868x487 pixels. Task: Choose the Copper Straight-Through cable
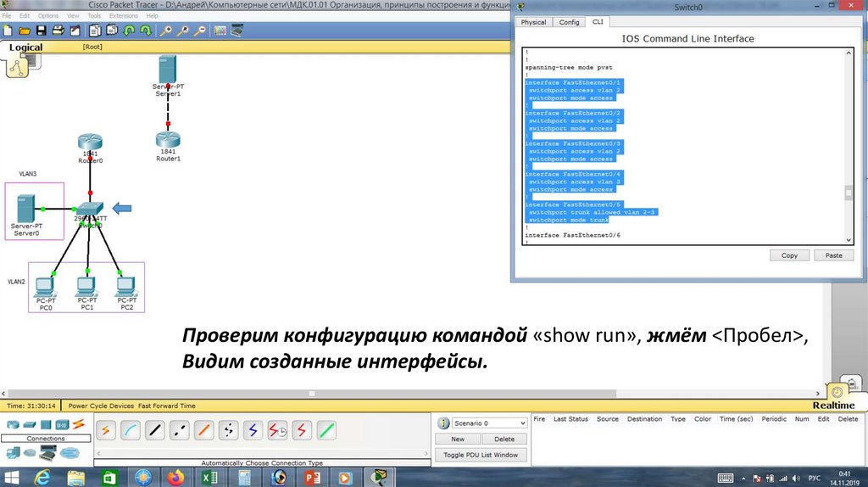point(155,430)
